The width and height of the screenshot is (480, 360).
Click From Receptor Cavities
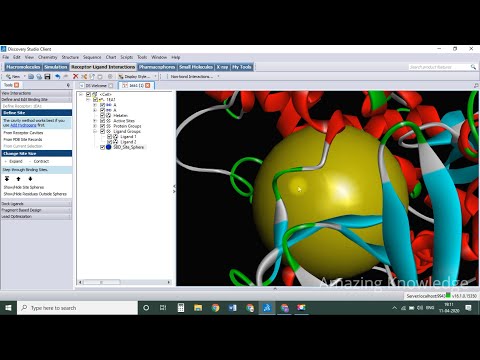23,133
